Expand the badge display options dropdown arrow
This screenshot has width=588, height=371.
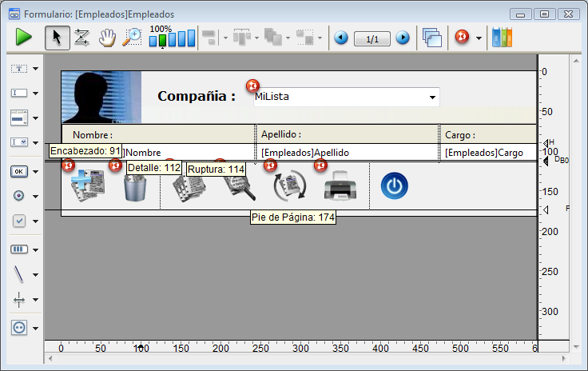pos(479,38)
